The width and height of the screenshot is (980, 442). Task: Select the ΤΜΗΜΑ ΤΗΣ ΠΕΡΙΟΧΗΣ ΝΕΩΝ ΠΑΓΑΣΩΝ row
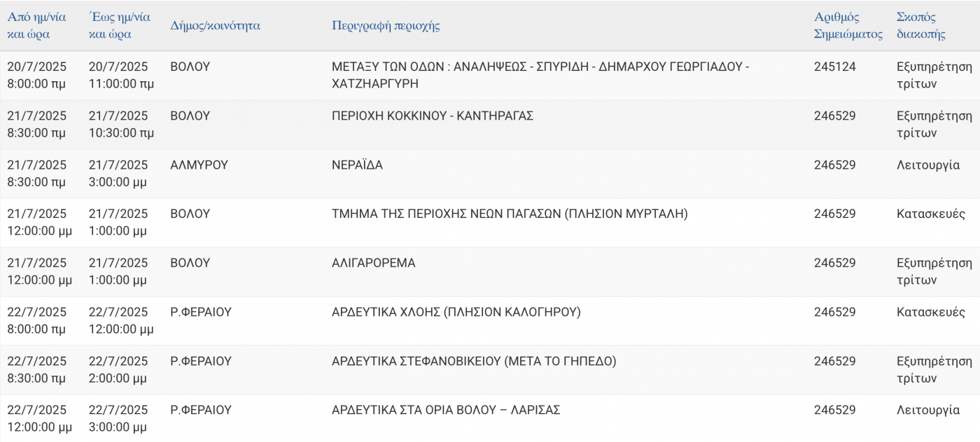click(x=490, y=223)
